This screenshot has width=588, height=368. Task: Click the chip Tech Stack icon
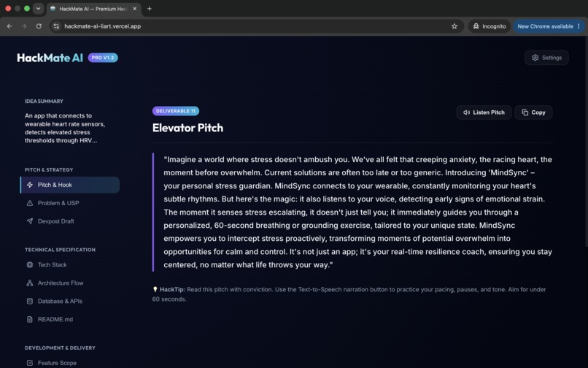(30, 265)
